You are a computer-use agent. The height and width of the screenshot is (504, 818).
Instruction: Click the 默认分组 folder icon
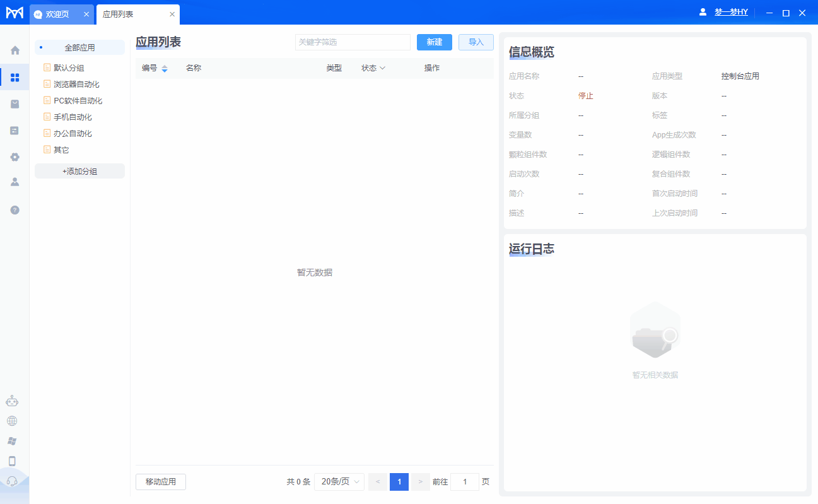47,67
